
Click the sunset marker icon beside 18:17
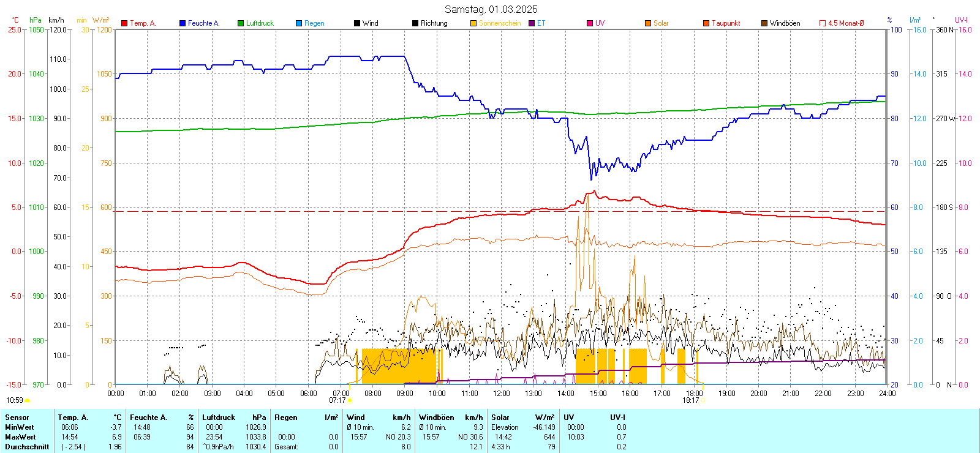click(x=703, y=400)
